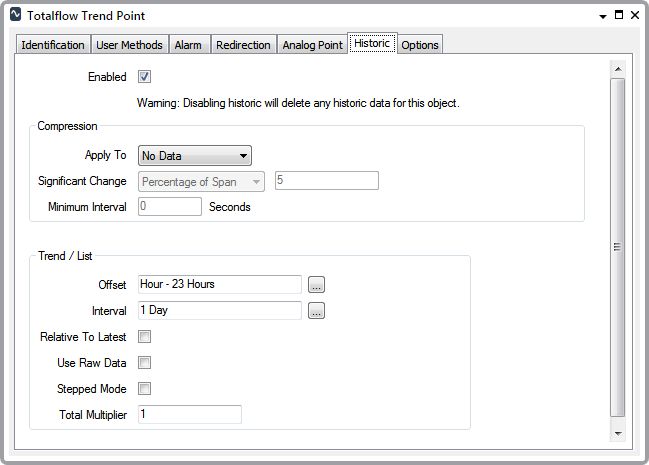The width and height of the screenshot is (649, 465).
Task: Click the Totalflow Trend Point title bar icon
Action: click(15, 16)
